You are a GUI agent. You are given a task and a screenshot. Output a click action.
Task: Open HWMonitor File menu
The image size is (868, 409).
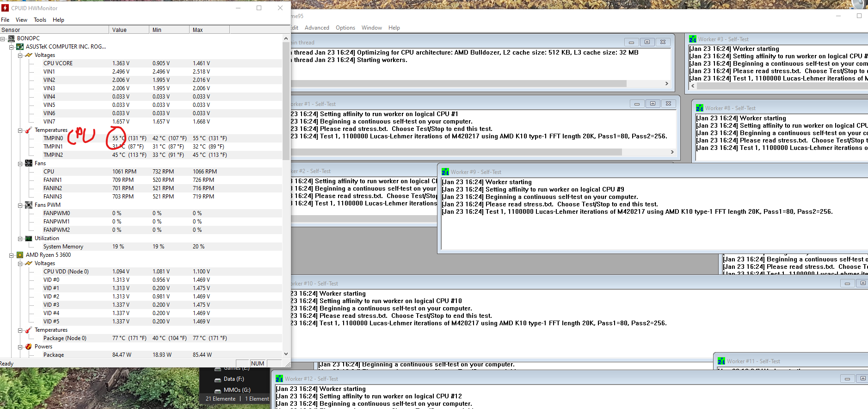pyautogui.click(x=5, y=20)
